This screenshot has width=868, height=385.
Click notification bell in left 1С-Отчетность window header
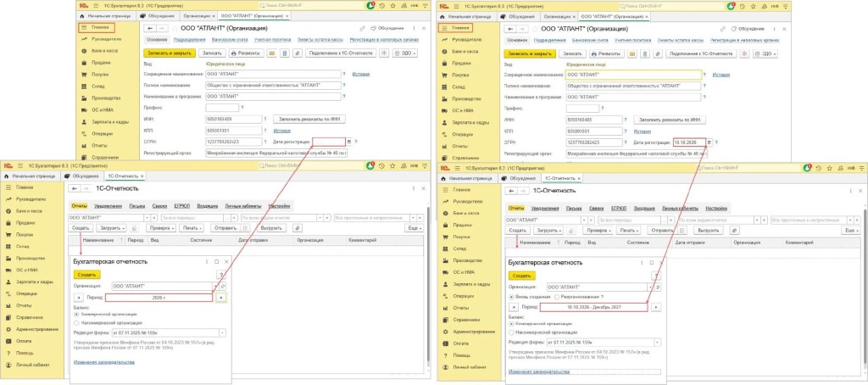point(371,165)
